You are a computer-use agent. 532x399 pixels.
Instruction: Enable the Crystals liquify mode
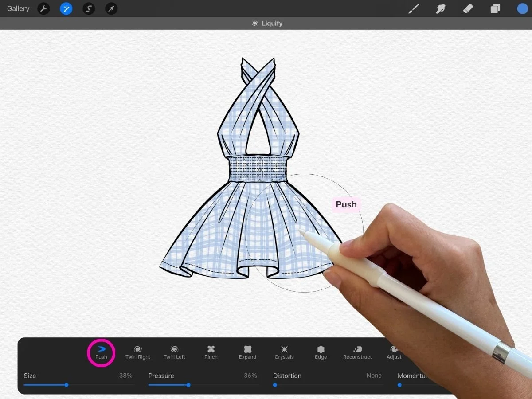point(284,352)
